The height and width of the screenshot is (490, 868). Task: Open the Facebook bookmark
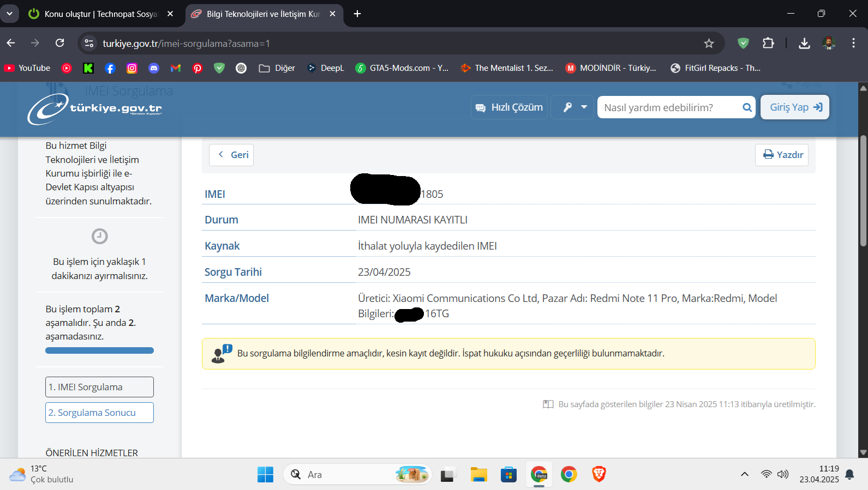point(110,68)
